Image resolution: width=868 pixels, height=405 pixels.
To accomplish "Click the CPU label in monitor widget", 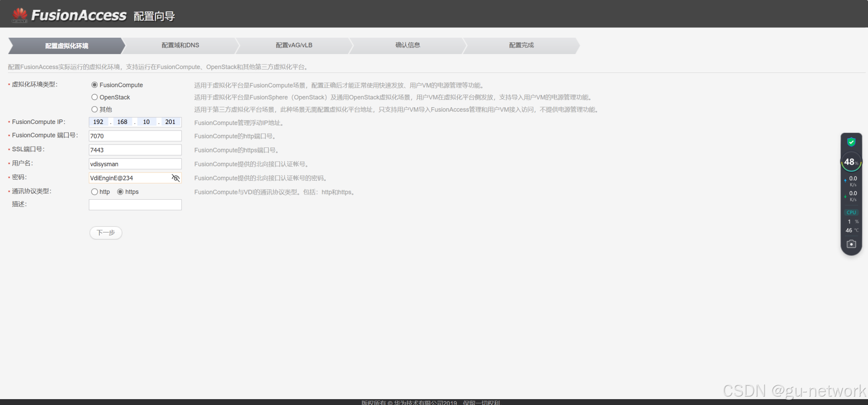I will tap(851, 212).
